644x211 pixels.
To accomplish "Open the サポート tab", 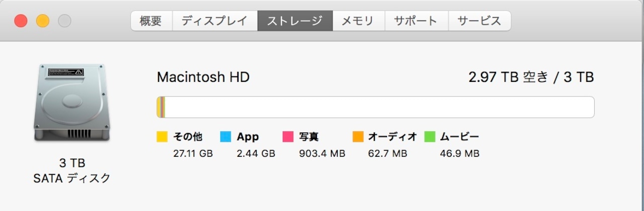I will click(x=416, y=21).
